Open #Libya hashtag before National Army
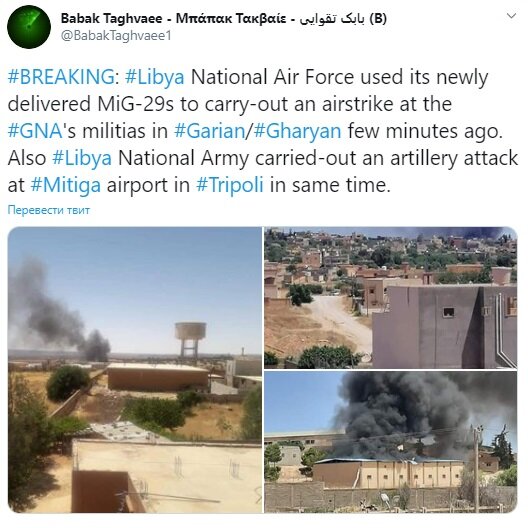Image resolution: width=528 pixels, height=528 pixels. coord(82,158)
